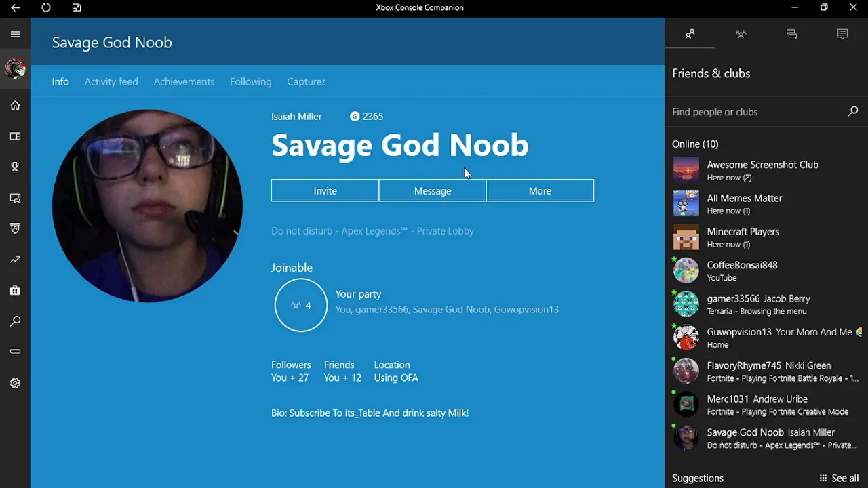Open the Captures profile tab
The height and width of the screenshot is (488, 868).
[307, 81]
